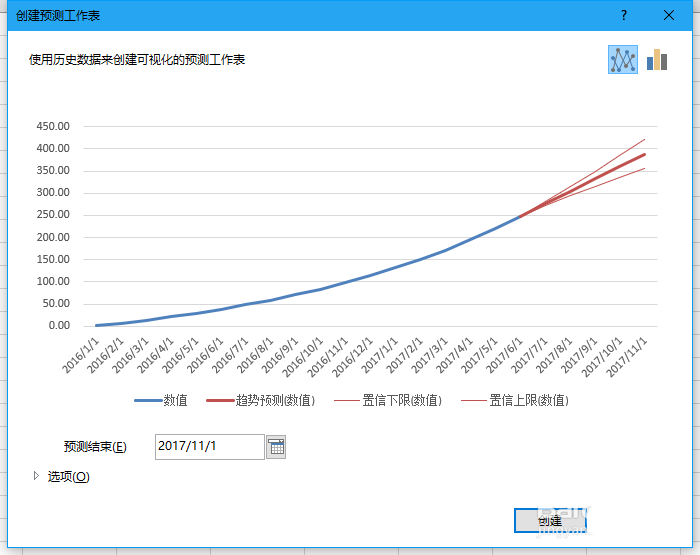Expand the 选项(O) options section

[62, 476]
